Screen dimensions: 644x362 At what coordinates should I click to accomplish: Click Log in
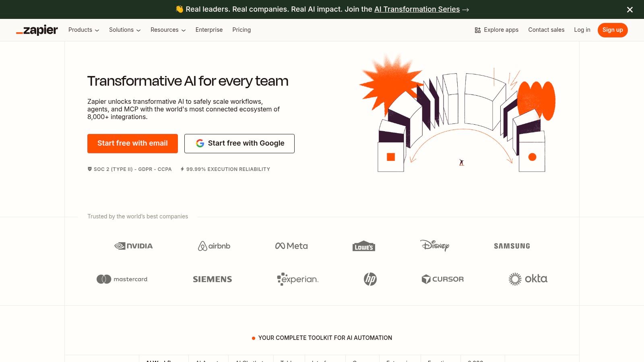[582, 30]
